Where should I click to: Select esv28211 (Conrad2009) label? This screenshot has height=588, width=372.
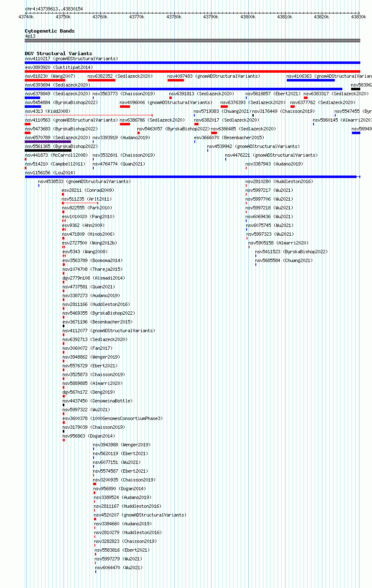pyautogui.click(x=88, y=190)
